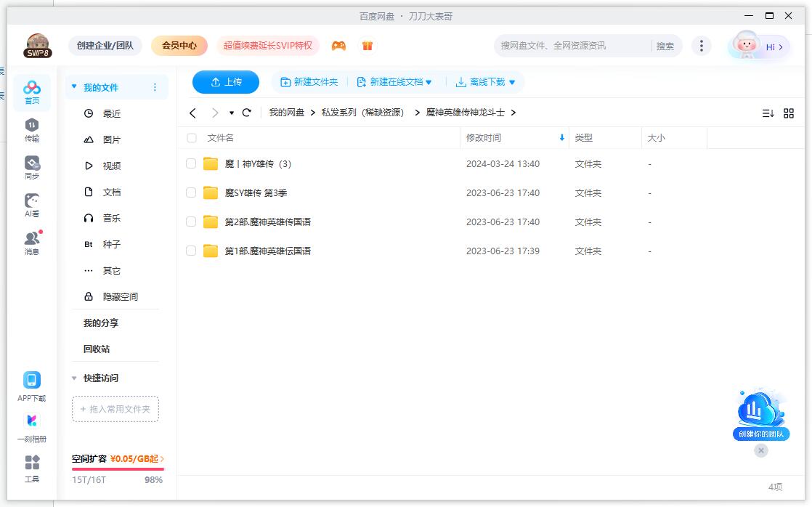Image resolution: width=812 pixels, height=507 pixels.
Task: Open the 传输 transfer panel icon
Action: [31, 130]
